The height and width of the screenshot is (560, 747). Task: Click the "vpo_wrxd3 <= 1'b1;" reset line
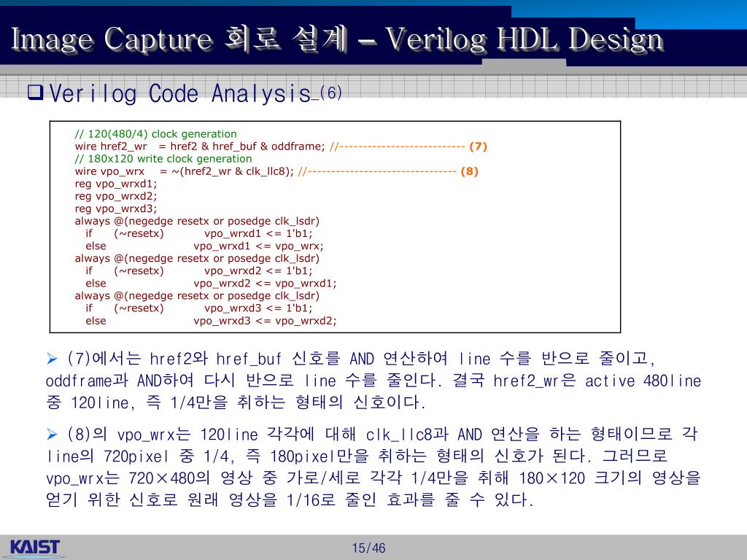[x=259, y=308]
